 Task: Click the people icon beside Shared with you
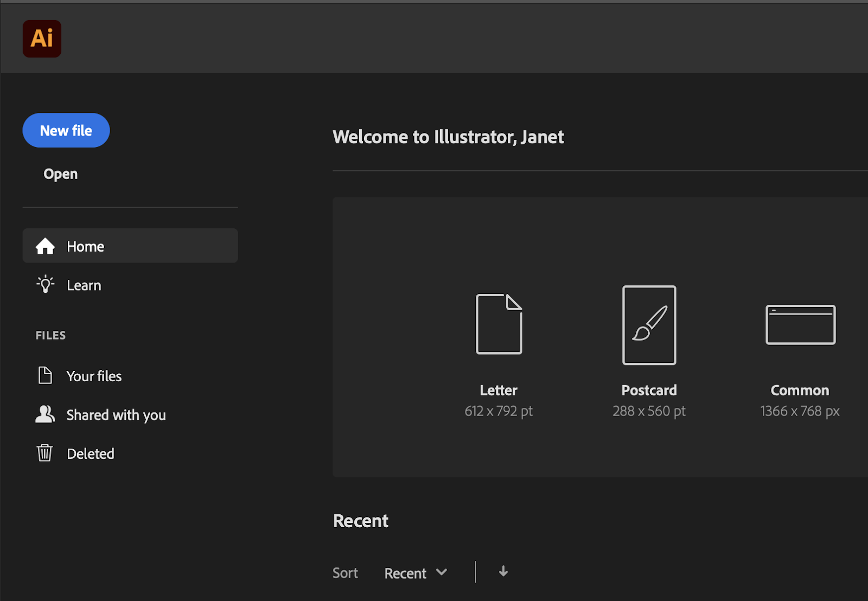pyautogui.click(x=45, y=414)
